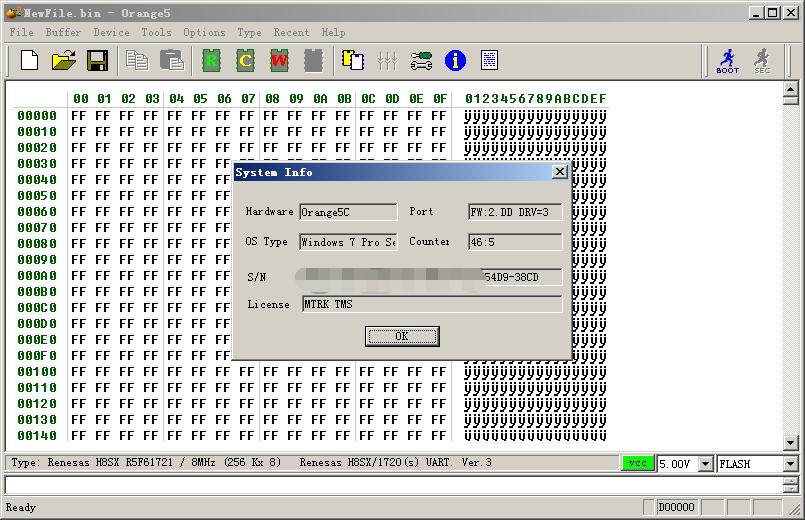
Task: Open the Buffer menu
Action: 63,32
